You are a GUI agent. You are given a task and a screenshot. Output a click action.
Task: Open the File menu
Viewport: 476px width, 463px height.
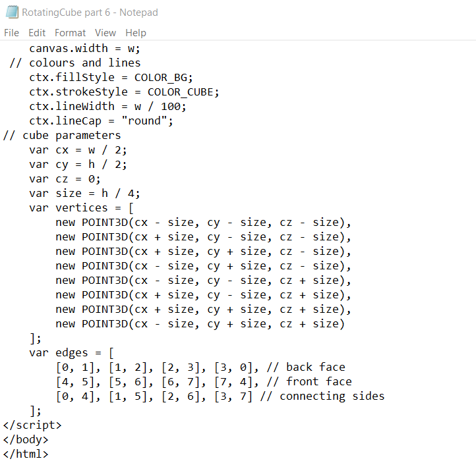click(11, 33)
